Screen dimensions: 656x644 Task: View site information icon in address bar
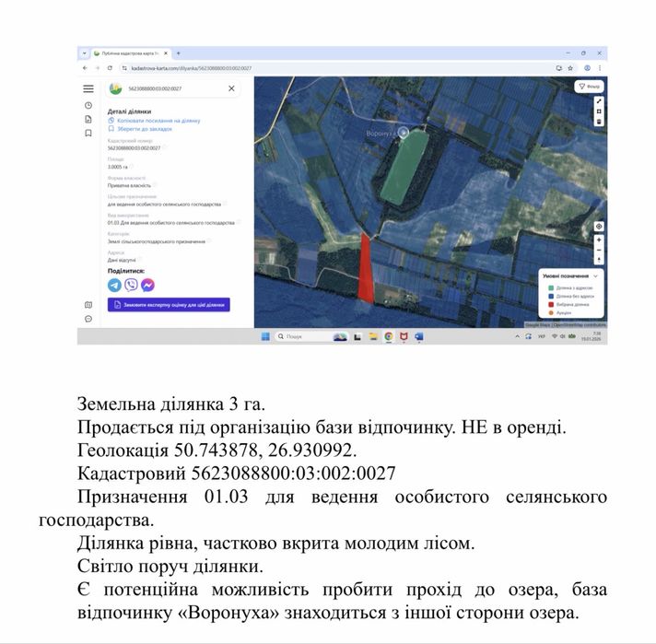click(x=124, y=68)
